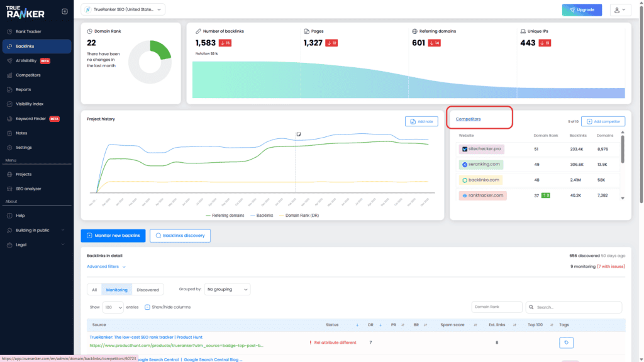Image resolution: width=644 pixels, height=362 pixels.
Task: Go to the Competitors section
Action: [28, 75]
